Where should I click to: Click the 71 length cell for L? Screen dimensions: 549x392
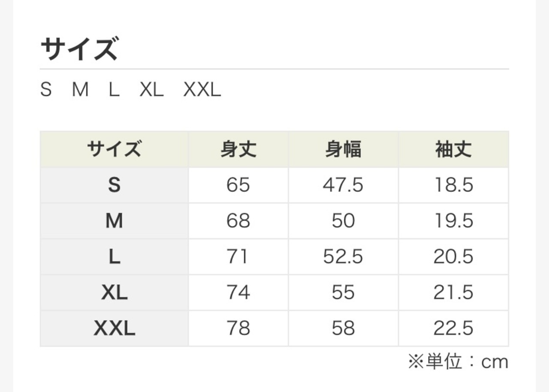238,257
